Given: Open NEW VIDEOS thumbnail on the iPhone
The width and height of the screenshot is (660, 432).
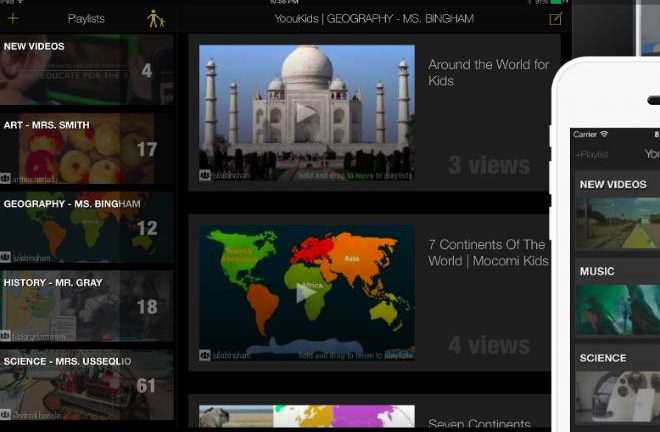Looking at the screenshot, I should (x=617, y=223).
